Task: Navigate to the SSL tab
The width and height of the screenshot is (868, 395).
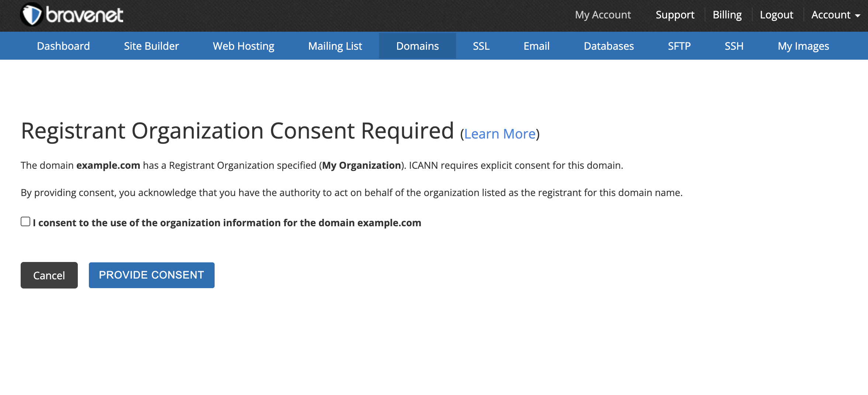Action: 481,46
